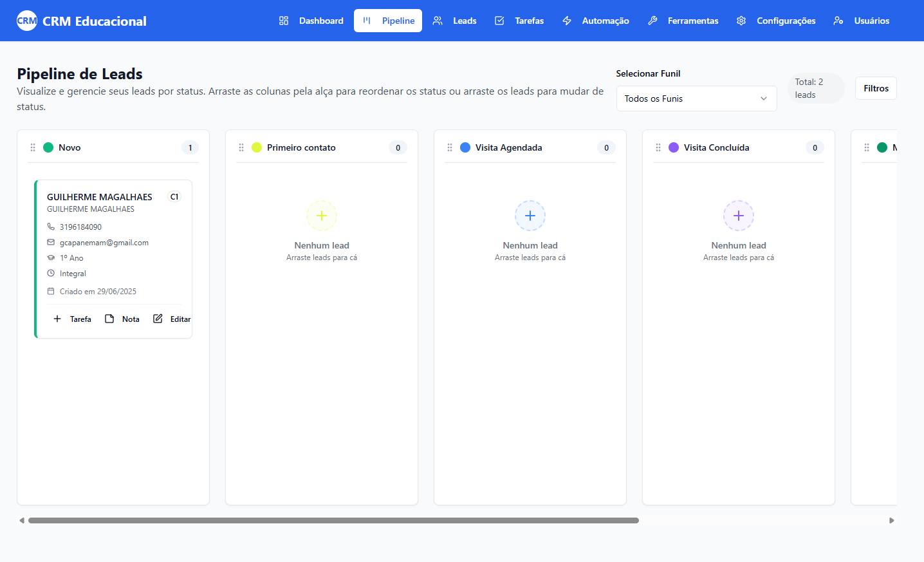Image resolution: width=924 pixels, height=562 pixels.
Task: Open Configurações from navbar
Action: (x=776, y=21)
